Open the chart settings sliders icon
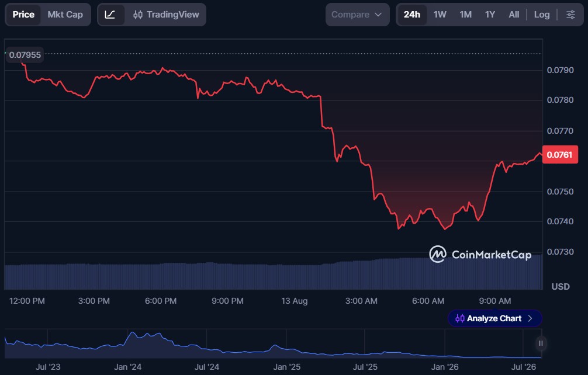 (570, 15)
